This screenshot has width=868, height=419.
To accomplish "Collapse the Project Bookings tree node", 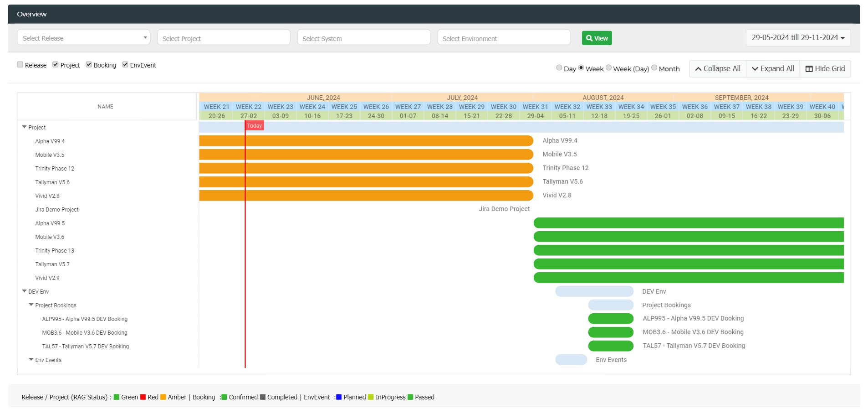I will pos(31,305).
